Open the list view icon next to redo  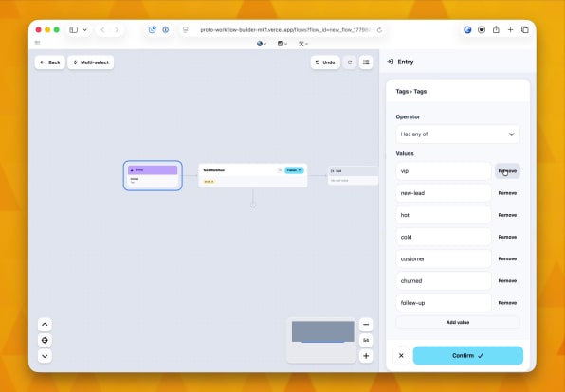[x=366, y=62]
